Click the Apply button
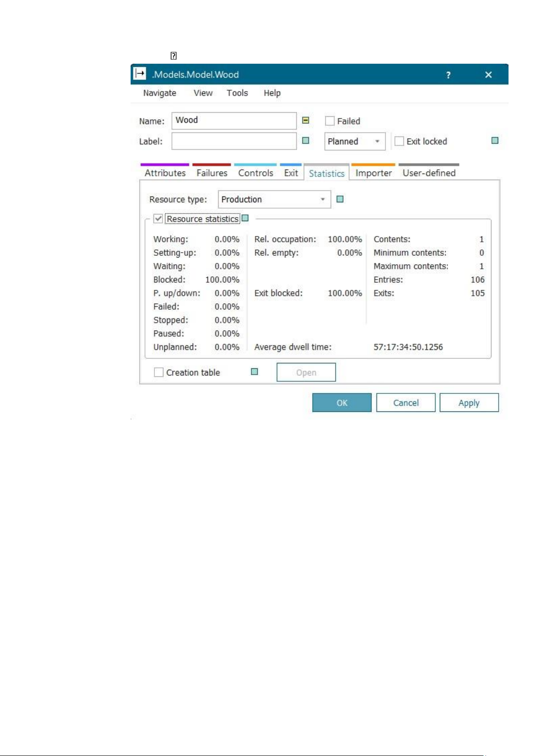535x756 pixels. 469,403
